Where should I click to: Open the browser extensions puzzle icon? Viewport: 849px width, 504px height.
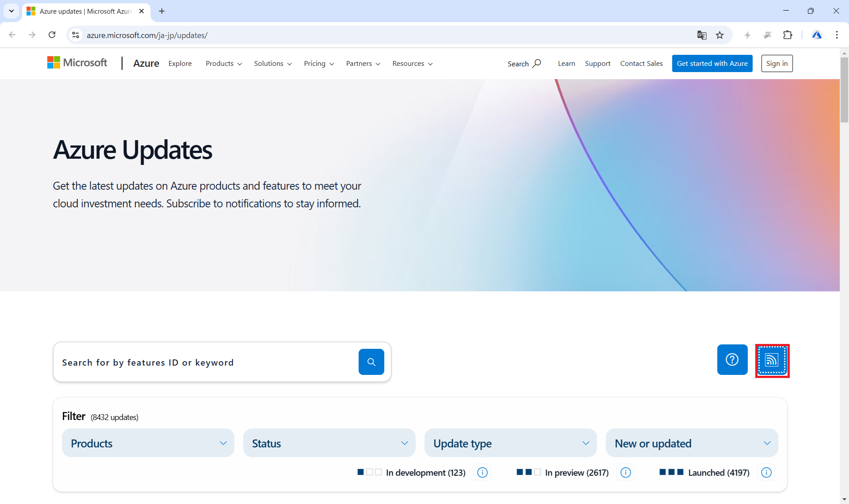(788, 35)
